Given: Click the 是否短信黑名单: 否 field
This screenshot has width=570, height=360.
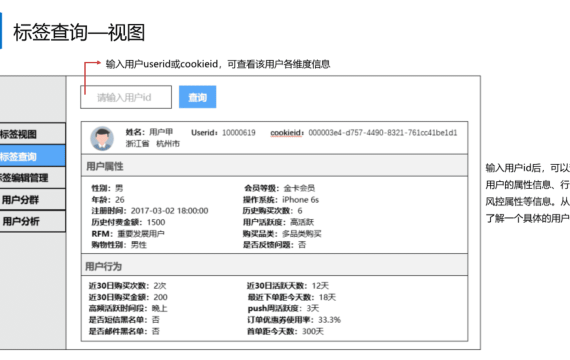Looking at the screenshot, I should (x=124, y=320).
